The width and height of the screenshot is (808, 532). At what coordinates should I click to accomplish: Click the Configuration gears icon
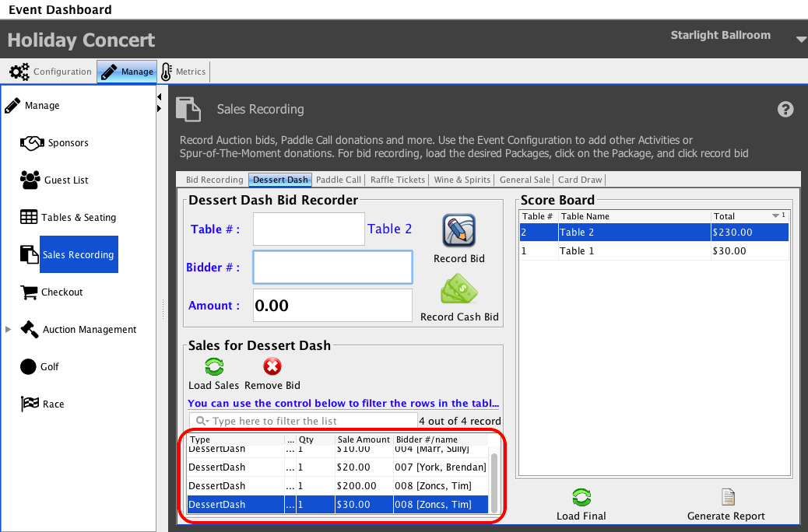click(x=19, y=72)
